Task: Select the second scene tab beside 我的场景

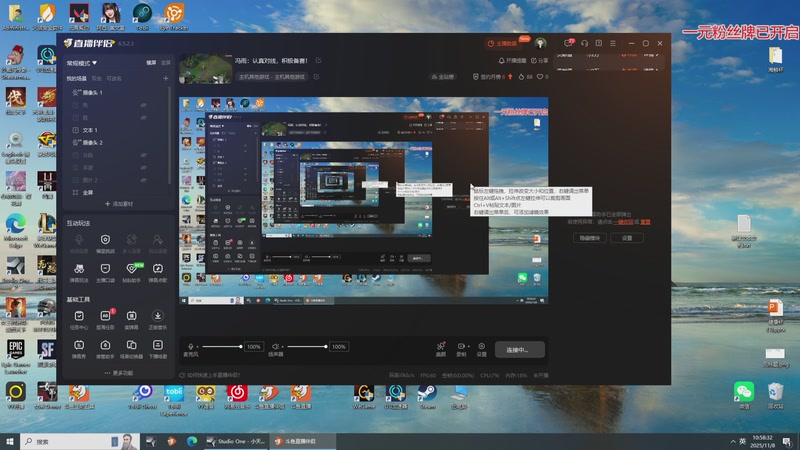Action: (96, 79)
